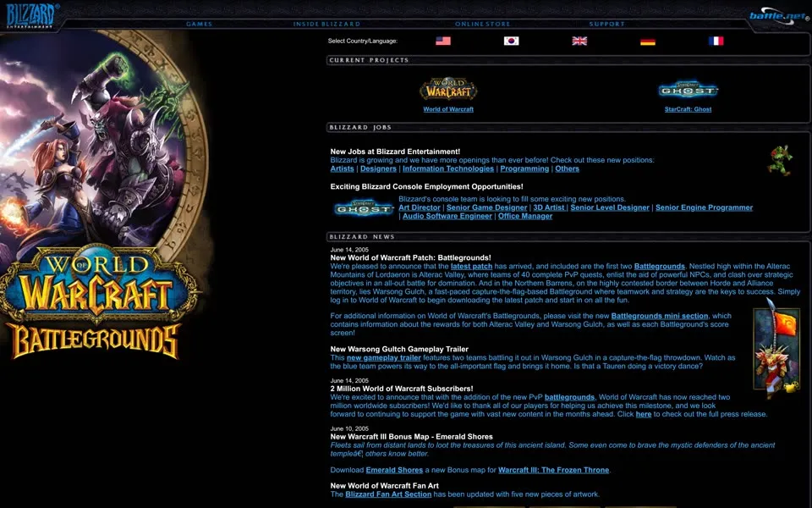Open the Battlegrounds link in patch news
812x508 pixels.
click(659, 267)
